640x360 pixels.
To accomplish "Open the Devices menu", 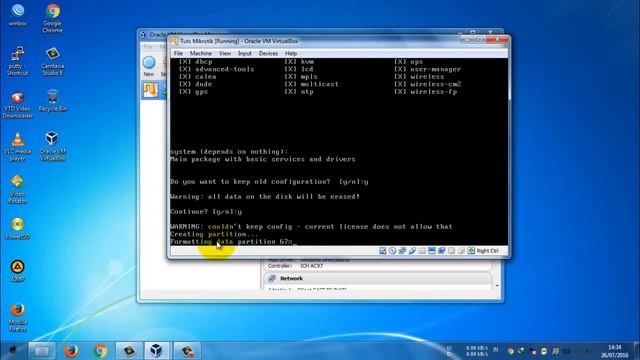I will [268, 53].
